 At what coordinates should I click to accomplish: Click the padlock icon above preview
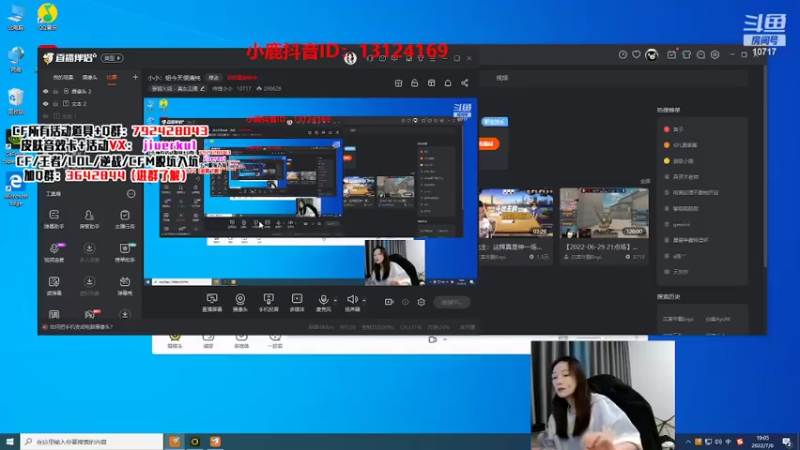click(414, 83)
